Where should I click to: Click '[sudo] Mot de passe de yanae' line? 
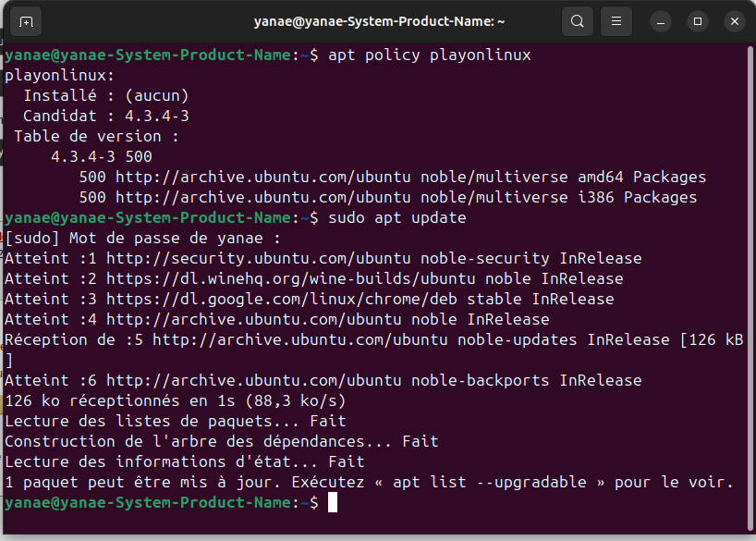[x=142, y=238]
